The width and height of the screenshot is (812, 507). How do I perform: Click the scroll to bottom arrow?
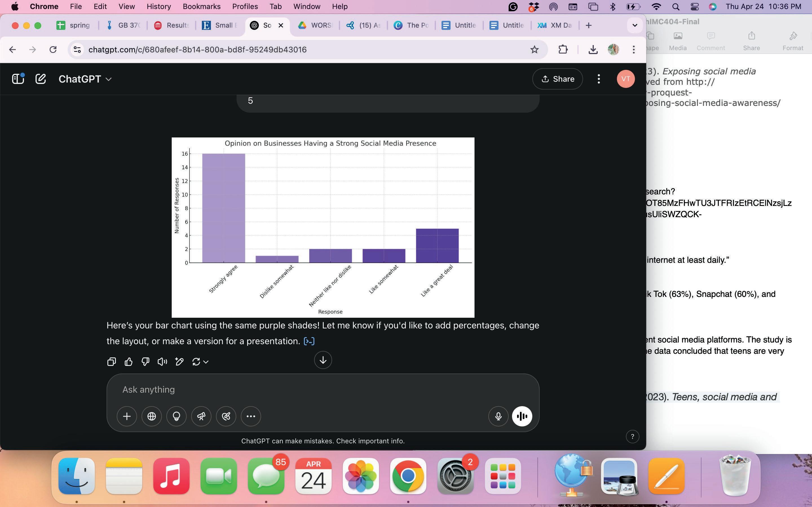pos(323,360)
